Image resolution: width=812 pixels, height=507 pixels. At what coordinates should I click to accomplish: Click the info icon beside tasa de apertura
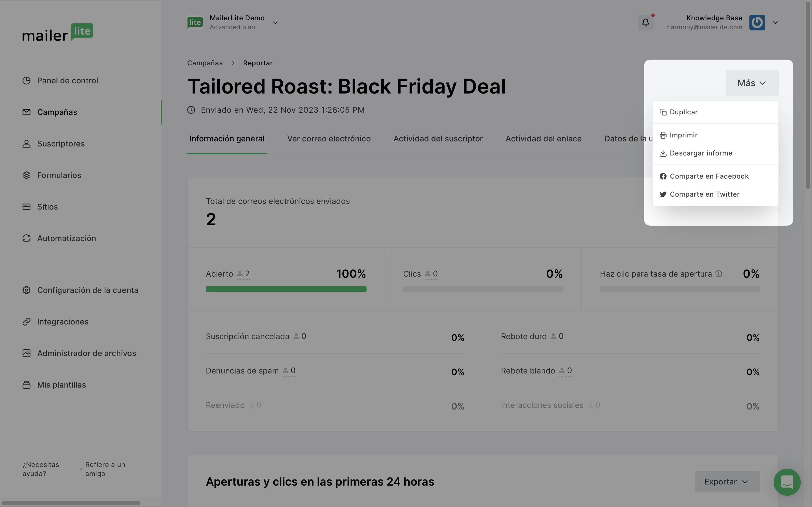click(719, 274)
